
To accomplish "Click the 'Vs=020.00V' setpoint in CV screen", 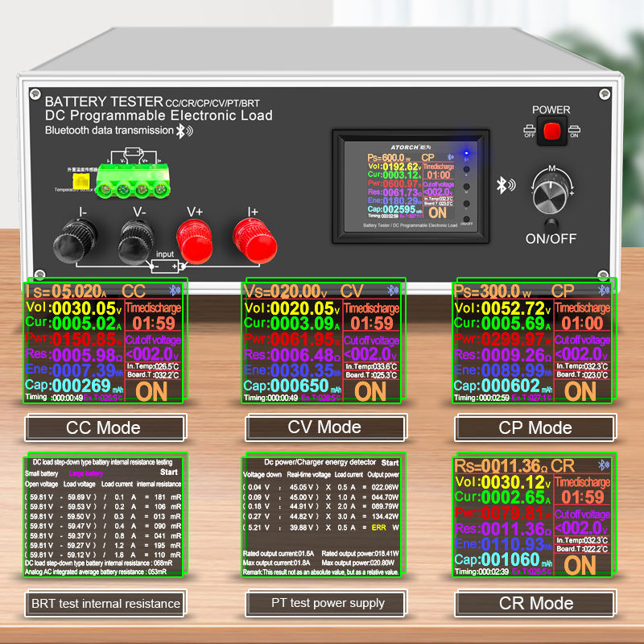I will click(x=286, y=291).
